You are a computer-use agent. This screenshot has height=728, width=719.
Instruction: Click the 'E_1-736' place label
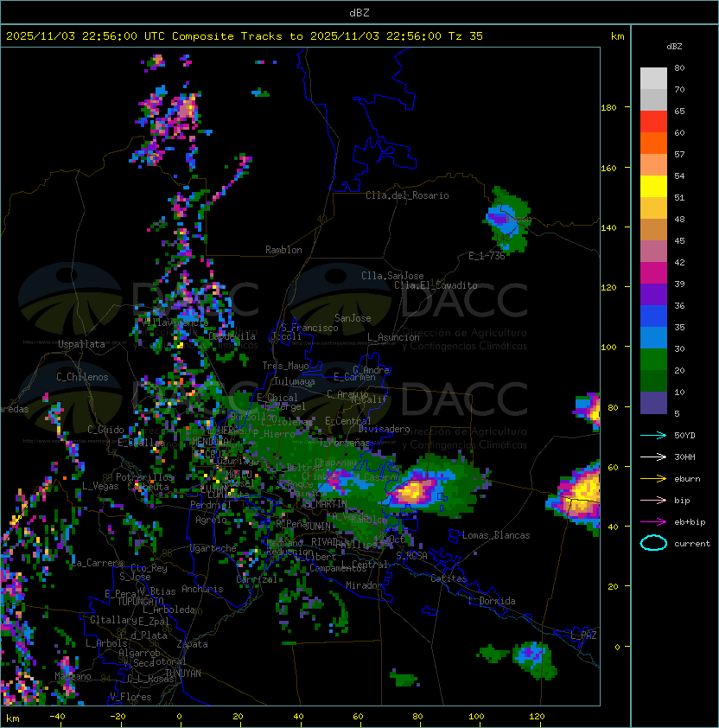[x=487, y=256]
